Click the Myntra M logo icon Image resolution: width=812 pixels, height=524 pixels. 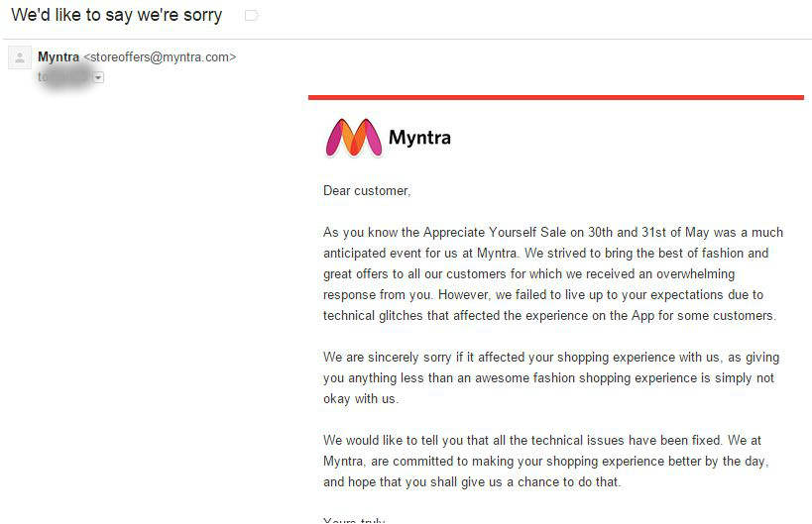tap(353, 138)
